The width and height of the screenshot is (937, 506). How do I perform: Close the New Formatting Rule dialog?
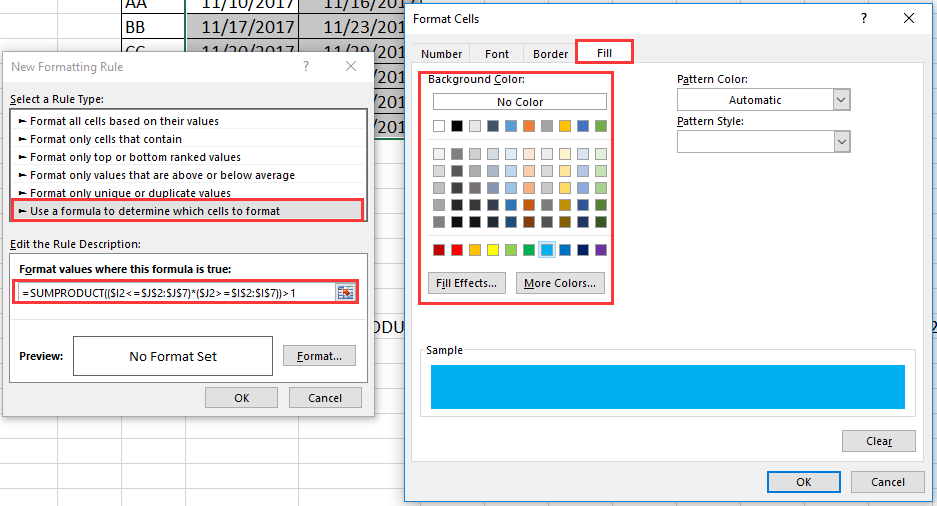[350, 66]
